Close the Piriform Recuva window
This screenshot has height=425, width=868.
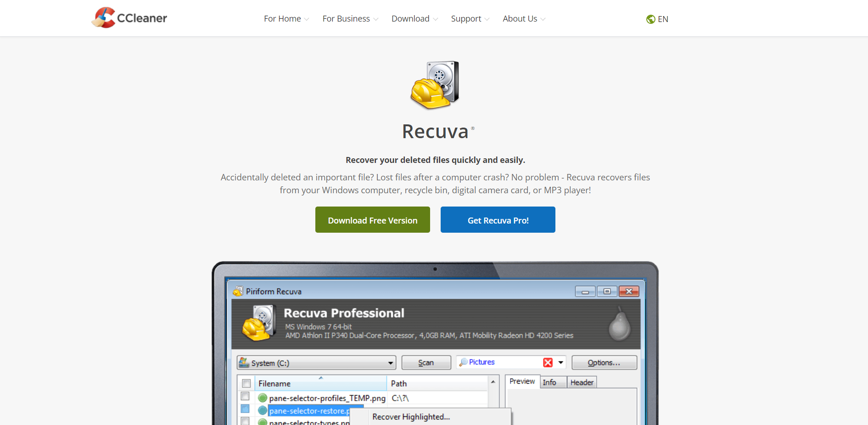[x=629, y=291]
